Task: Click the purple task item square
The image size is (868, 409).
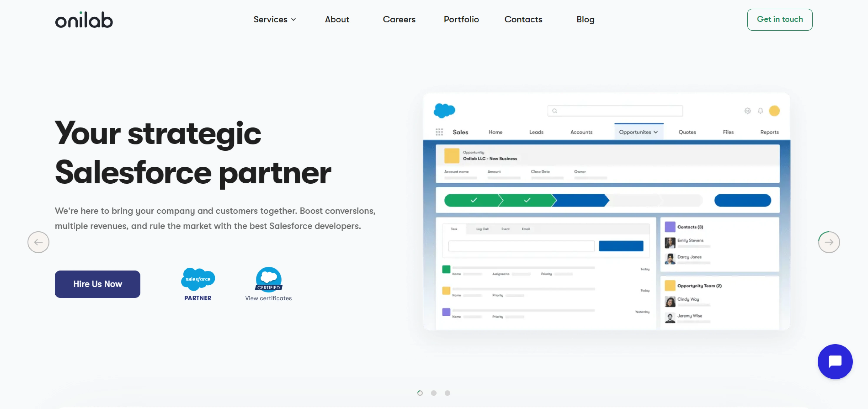Action: (446, 312)
